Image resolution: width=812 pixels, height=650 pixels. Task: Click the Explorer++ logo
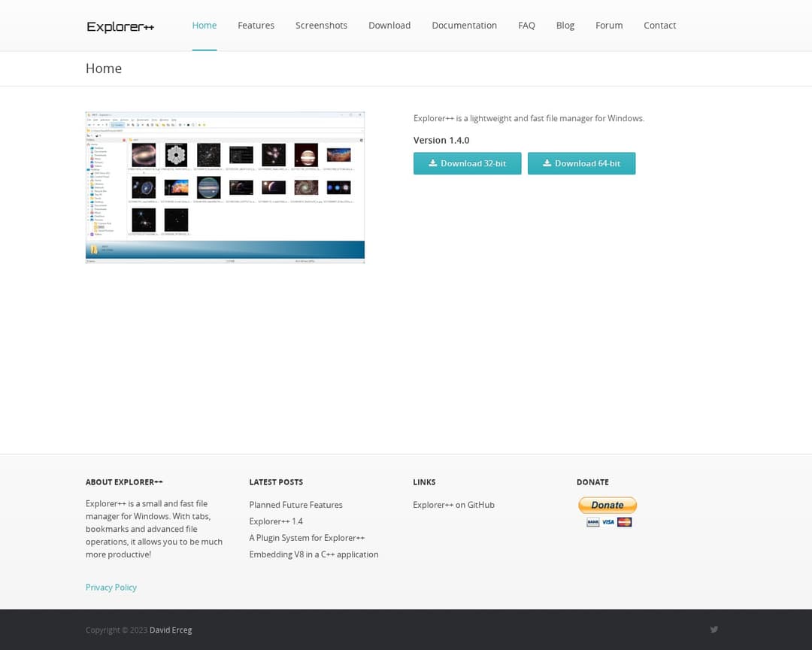point(120,26)
